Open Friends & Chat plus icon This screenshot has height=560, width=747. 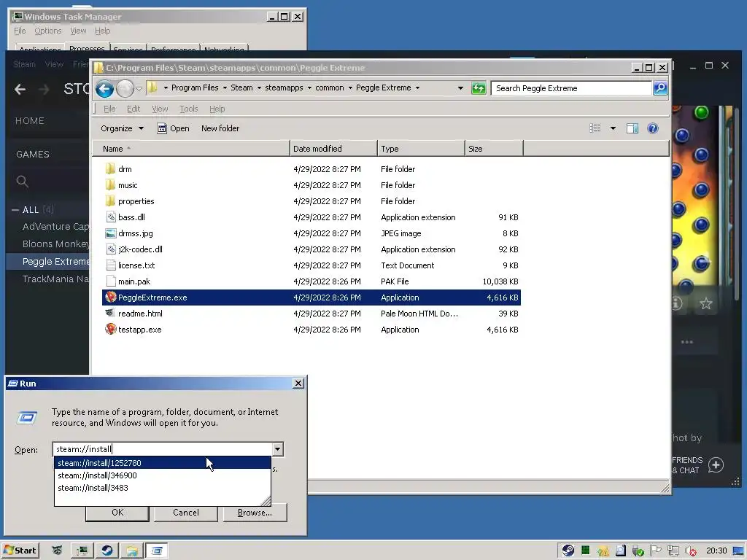pos(716,464)
